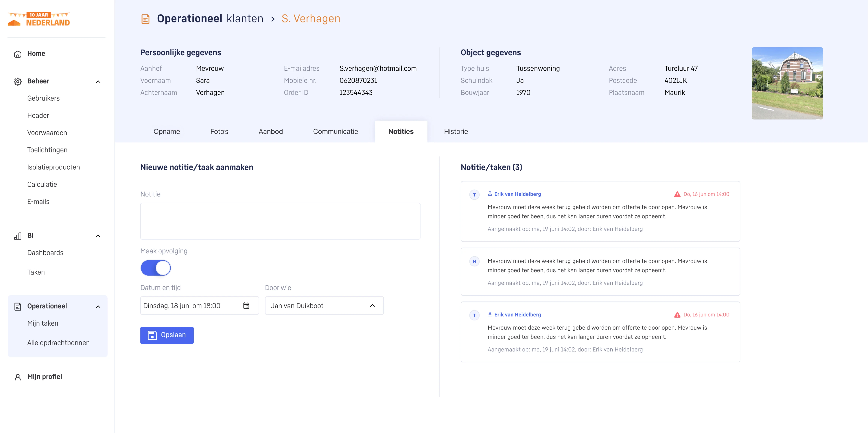The height and width of the screenshot is (433, 868).
Task: Click the Beheer gear icon
Action: tap(17, 82)
